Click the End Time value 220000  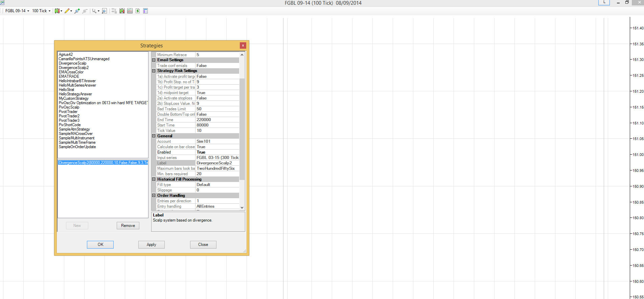point(217,120)
